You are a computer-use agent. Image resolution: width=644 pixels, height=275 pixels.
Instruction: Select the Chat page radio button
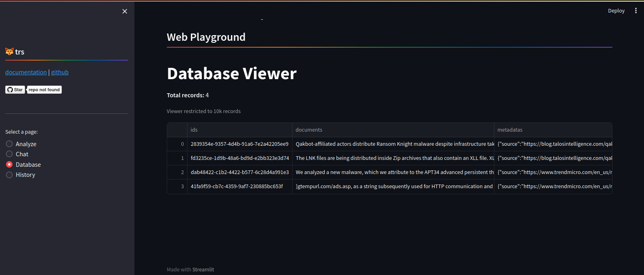click(9, 154)
